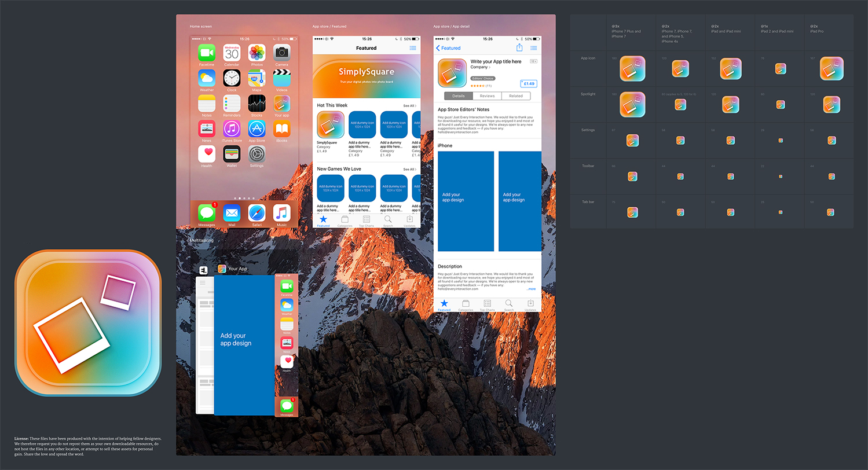868x470 pixels.
Task: Go back via the Featured link
Action: pyautogui.click(x=448, y=48)
